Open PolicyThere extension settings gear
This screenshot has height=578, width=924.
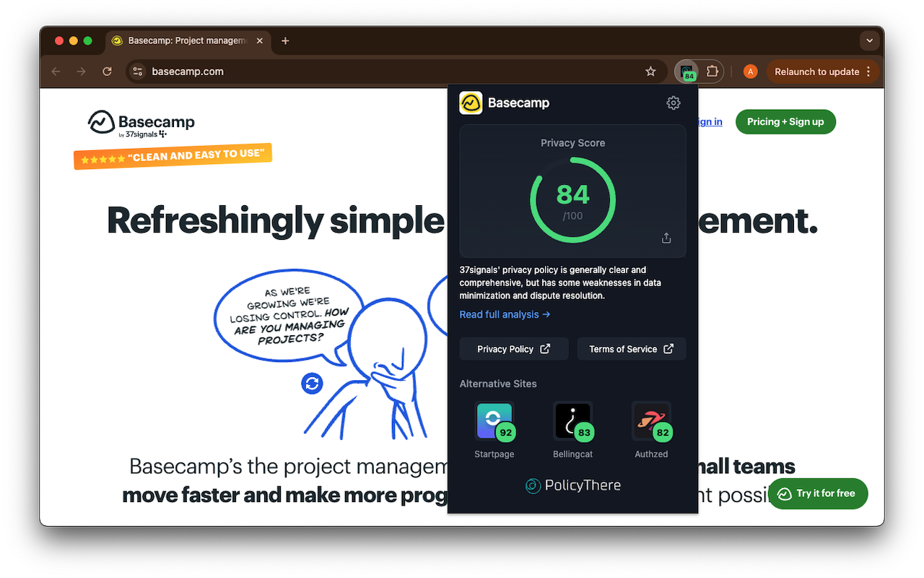coord(673,103)
